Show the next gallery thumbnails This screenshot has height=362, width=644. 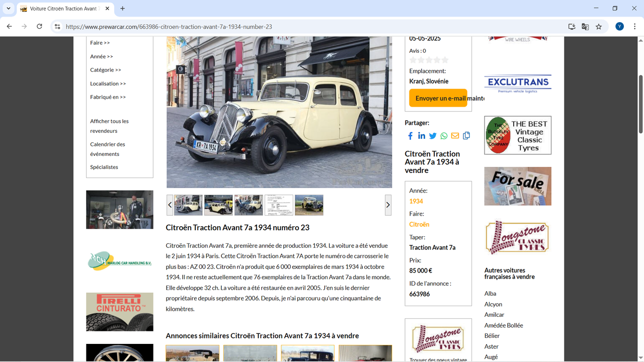[388, 205]
